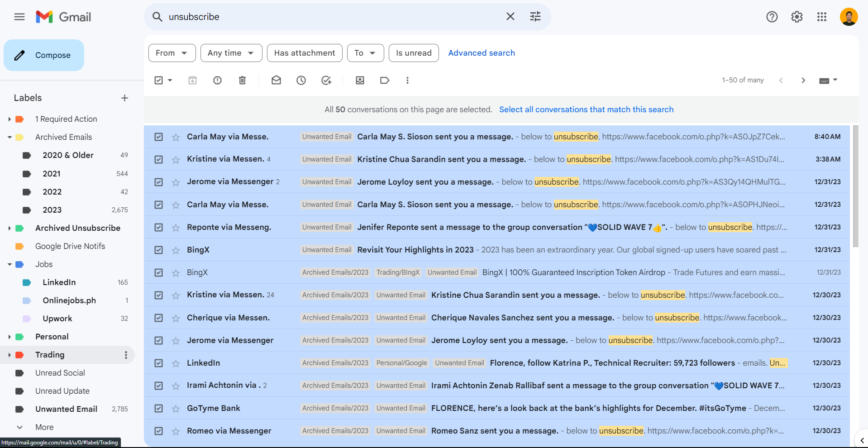Collapse the Archived Emails label
The height and width of the screenshot is (448, 868).
click(10, 137)
